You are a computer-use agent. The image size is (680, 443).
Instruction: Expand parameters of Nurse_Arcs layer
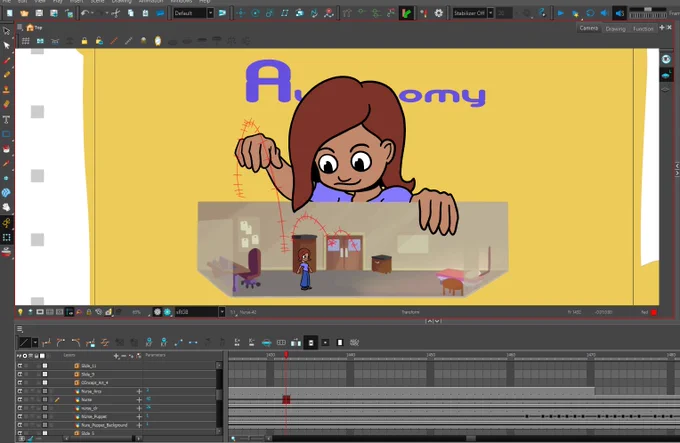[139, 391]
